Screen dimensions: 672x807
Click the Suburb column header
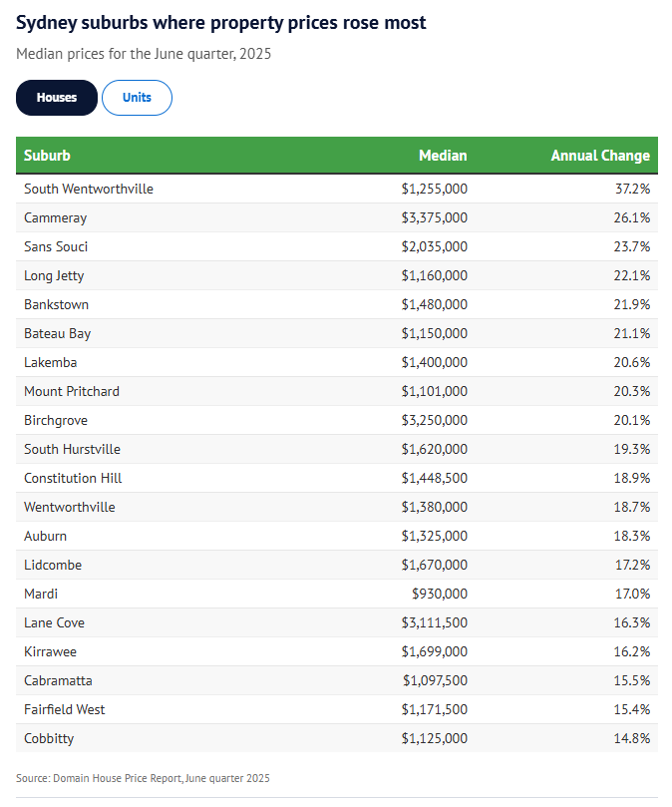click(x=47, y=156)
